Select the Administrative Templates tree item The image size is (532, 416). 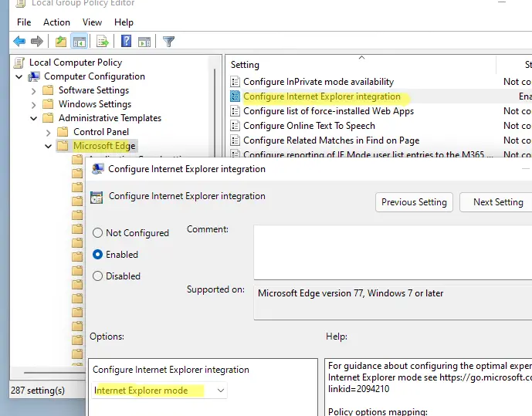pos(110,118)
